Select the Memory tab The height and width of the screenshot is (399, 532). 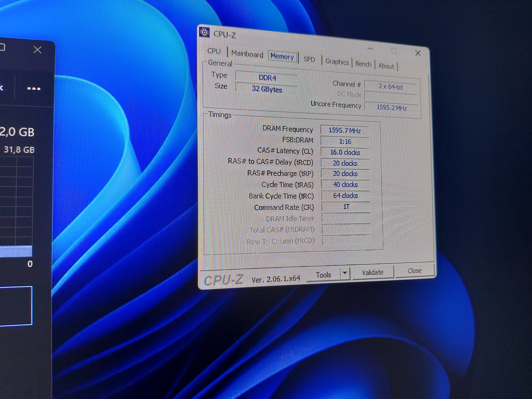pyautogui.click(x=282, y=57)
